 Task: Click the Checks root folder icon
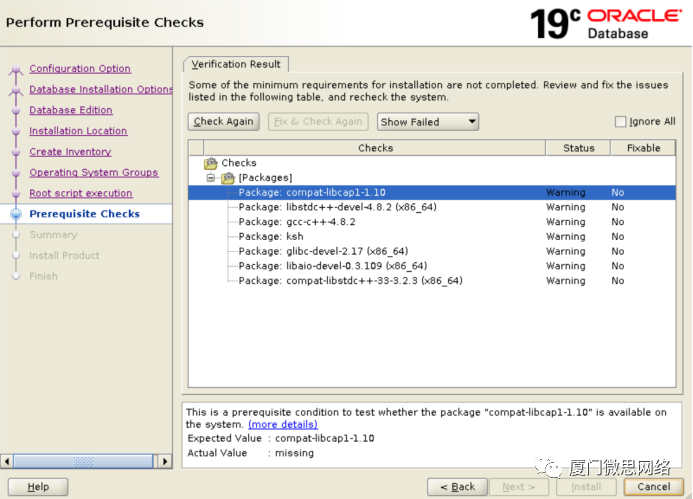coord(211,164)
